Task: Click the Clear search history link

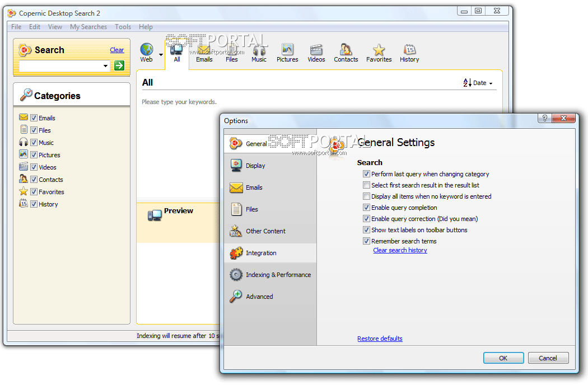Action: [x=400, y=250]
